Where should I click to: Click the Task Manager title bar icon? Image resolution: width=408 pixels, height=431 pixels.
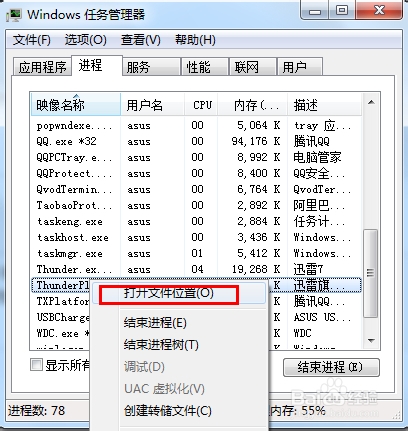14,15
